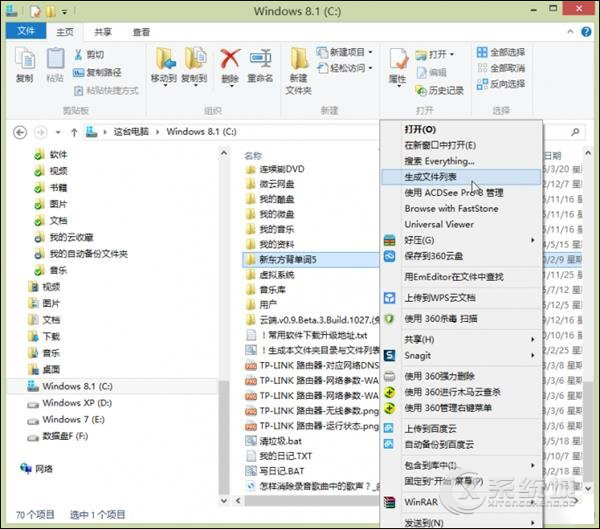Click Select all (全部选择)

coord(501,52)
